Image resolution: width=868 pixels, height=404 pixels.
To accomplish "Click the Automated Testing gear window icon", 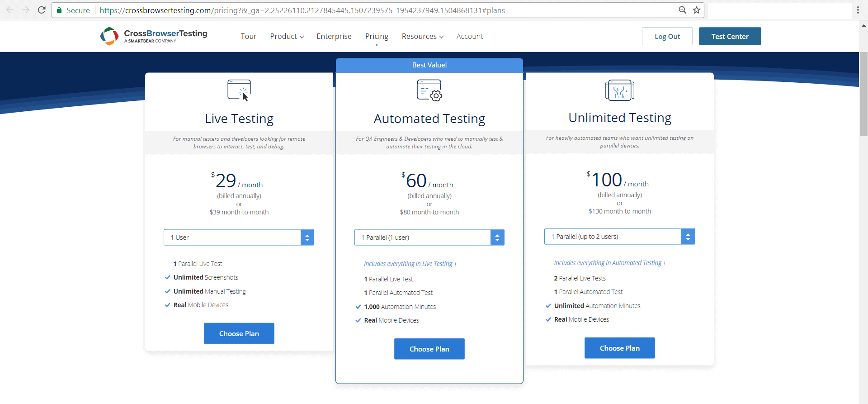I will [x=429, y=90].
